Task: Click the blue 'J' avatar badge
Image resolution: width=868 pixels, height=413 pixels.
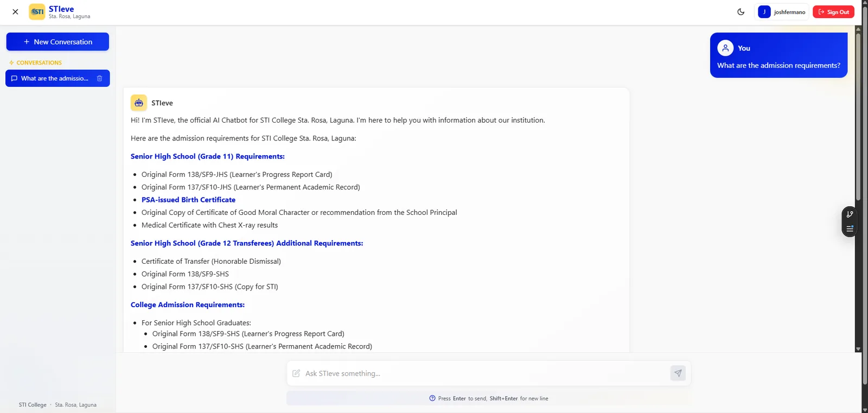Action: point(764,12)
